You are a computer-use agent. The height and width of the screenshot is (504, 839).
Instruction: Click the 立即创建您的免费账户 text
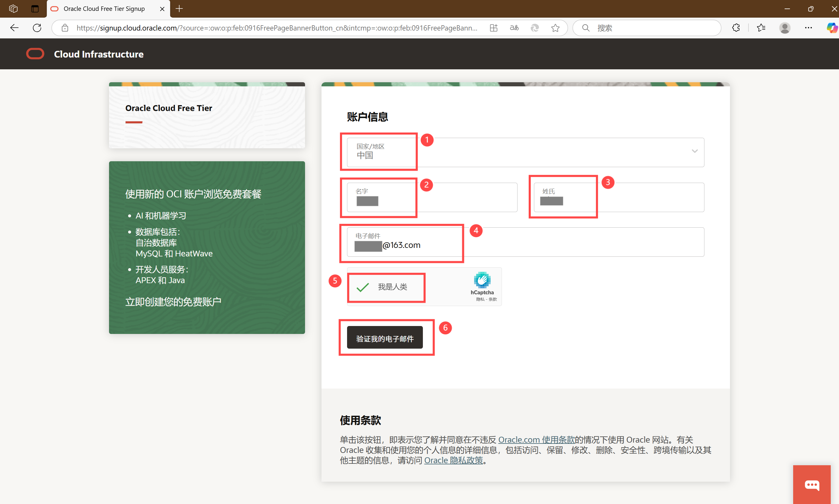(173, 302)
